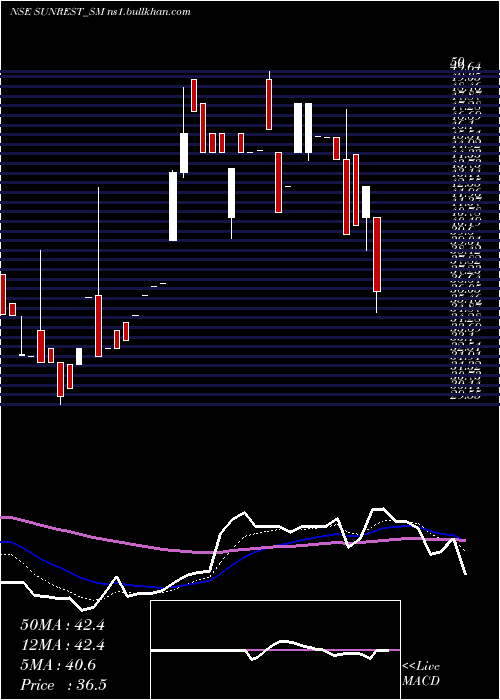Click the 50MA : 42.4 label
The height and width of the screenshot is (700, 500).
[x=62, y=625]
